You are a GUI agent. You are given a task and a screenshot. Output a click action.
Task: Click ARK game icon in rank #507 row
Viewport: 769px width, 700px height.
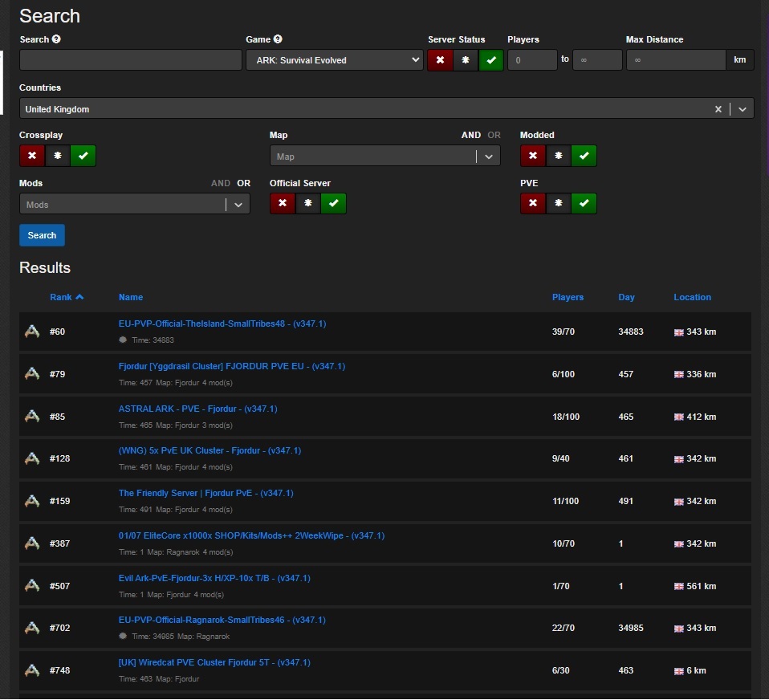click(x=32, y=586)
